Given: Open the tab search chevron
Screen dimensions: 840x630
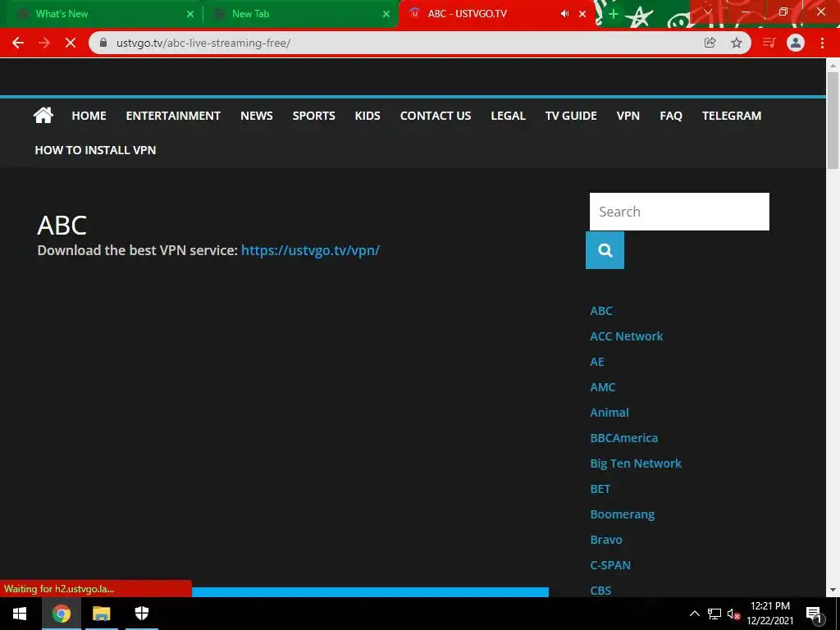Looking at the screenshot, I should tap(708, 11).
